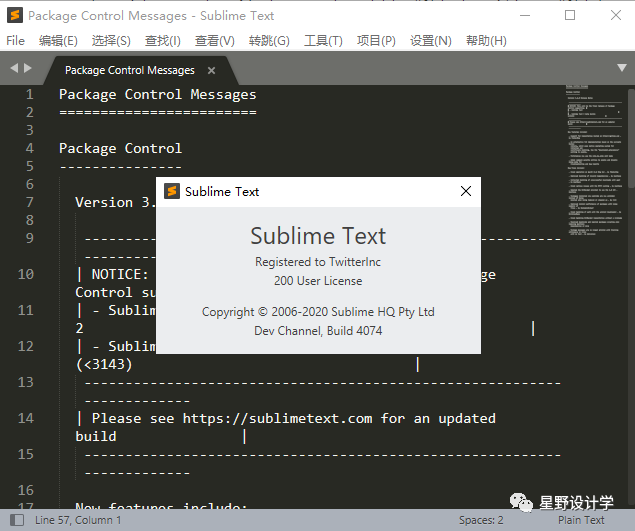
Task: Open the 查看(V) menu
Action: coord(215,41)
